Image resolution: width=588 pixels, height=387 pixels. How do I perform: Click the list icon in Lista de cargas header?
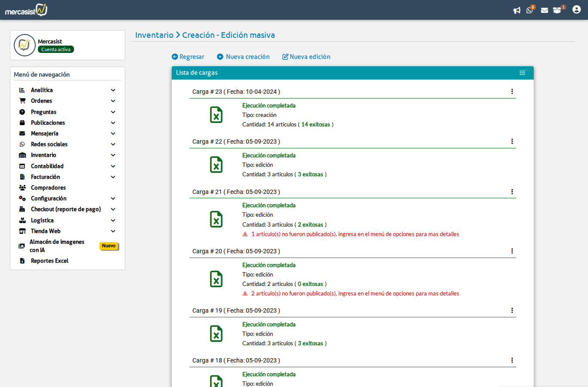pyautogui.click(x=522, y=73)
